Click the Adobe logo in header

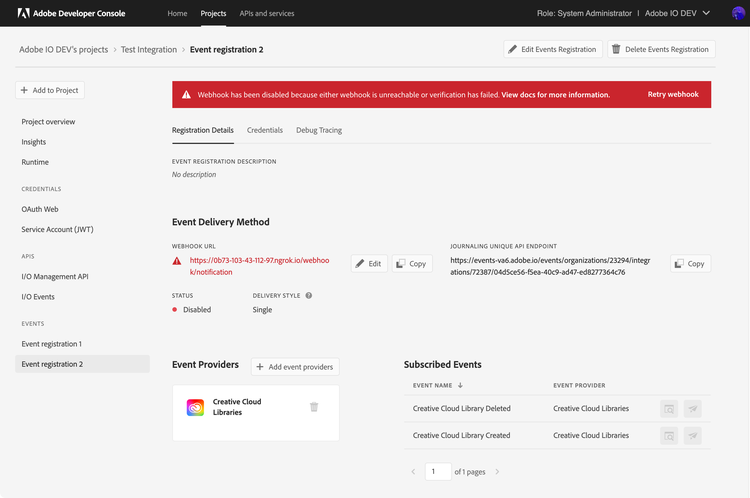pos(23,14)
